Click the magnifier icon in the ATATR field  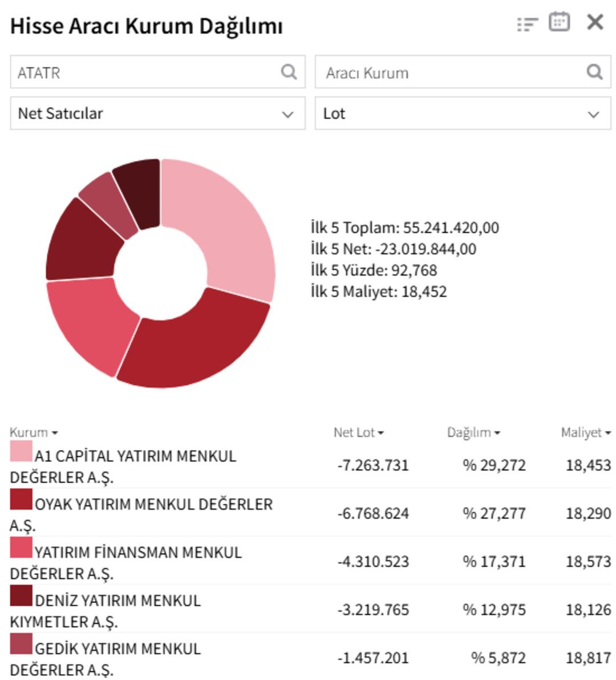(289, 72)
